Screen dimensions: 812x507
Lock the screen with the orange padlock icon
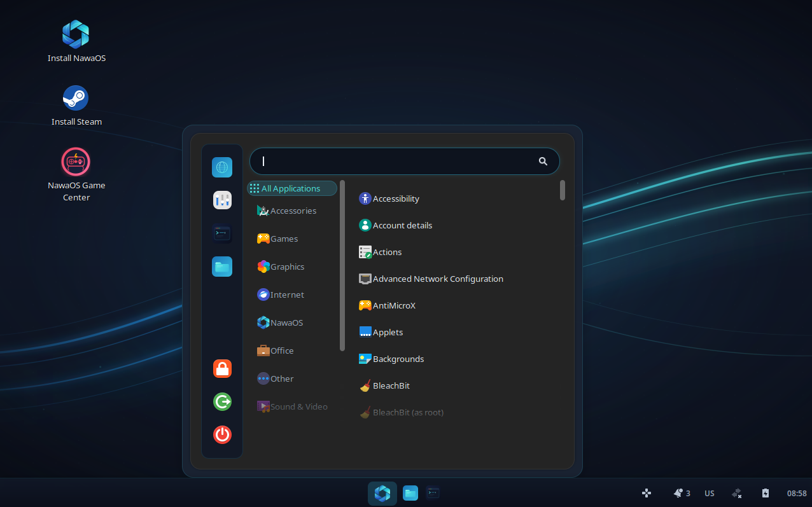[222, 368]
